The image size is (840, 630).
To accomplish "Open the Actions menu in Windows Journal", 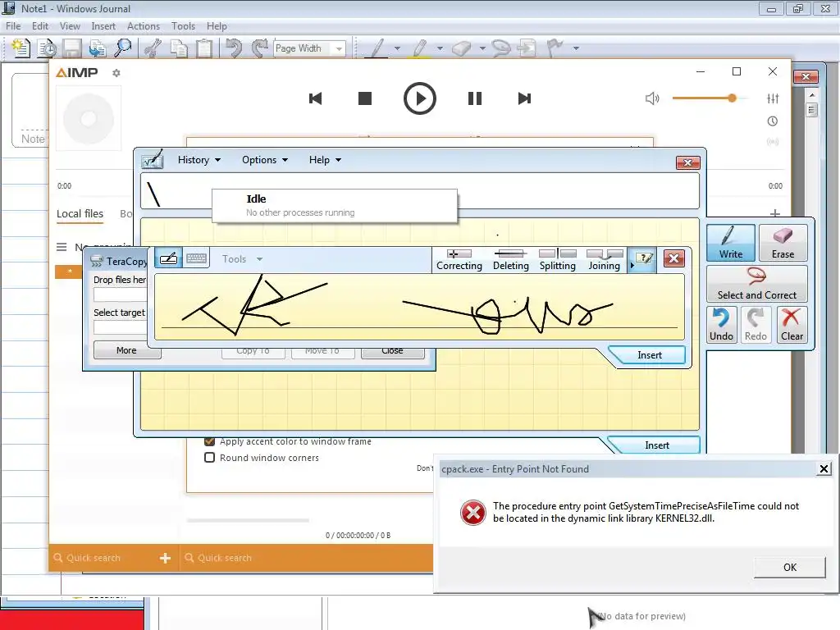I will (x=143, y=25).
